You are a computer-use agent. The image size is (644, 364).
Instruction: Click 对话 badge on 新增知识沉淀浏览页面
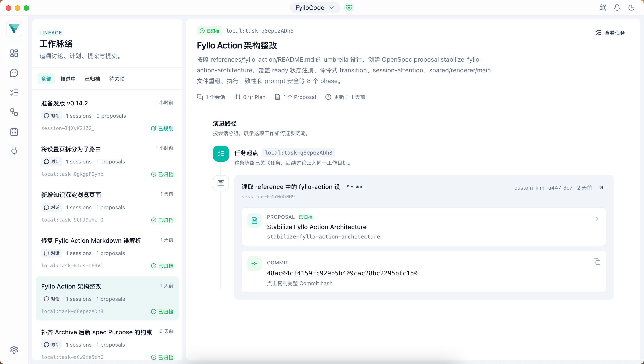[52, 207]
